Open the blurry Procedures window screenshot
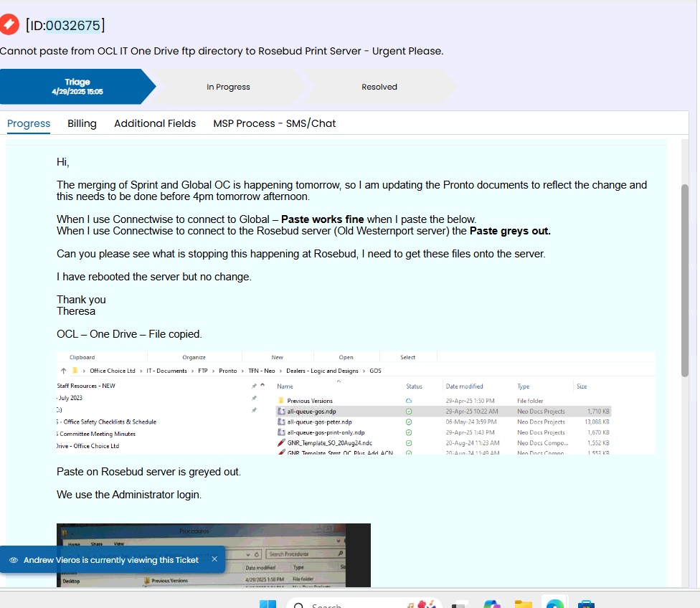The width and height of the screenshot is (700, 608). click(214, 555)
